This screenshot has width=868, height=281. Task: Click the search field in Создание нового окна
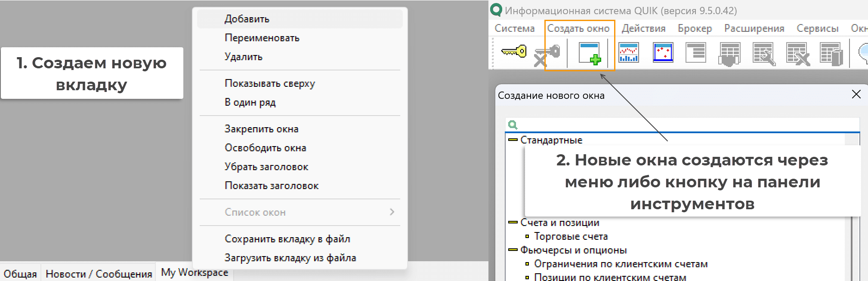[x=686, y=125]
